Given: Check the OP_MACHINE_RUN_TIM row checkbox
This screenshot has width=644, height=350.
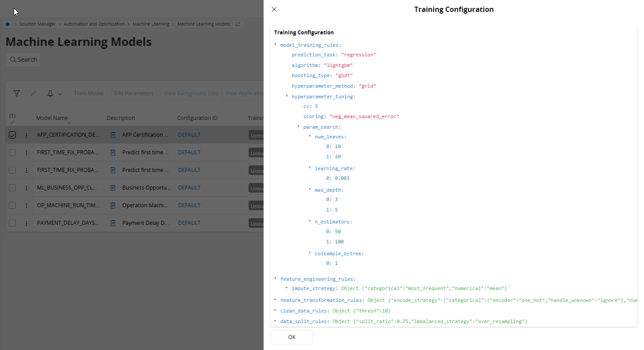Looking at the screenshot, I should click(12, 205).
